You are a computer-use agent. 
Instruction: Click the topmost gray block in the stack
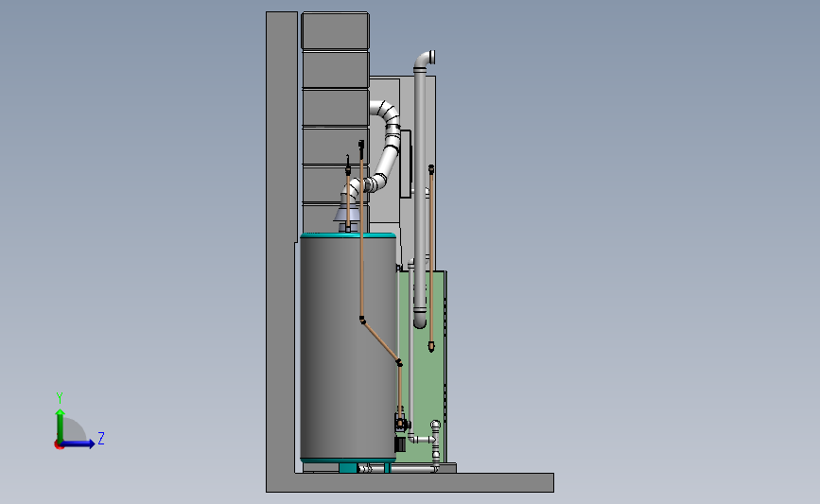pos(335,31)
